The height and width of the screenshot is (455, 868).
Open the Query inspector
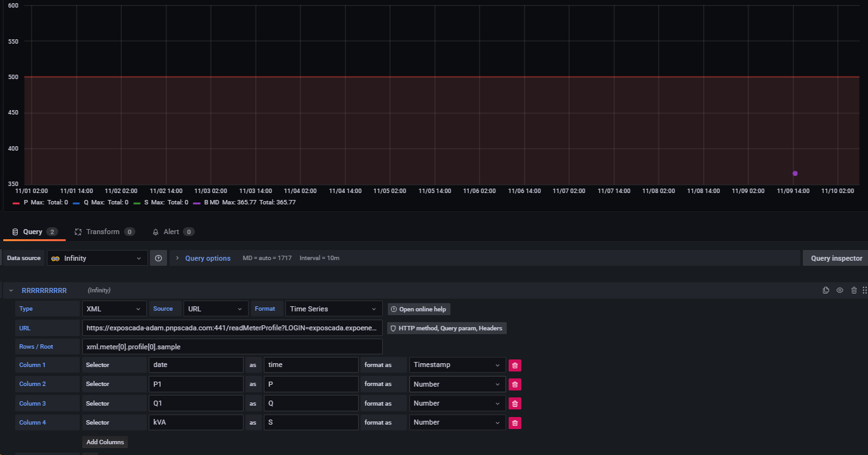coord(834,258)
